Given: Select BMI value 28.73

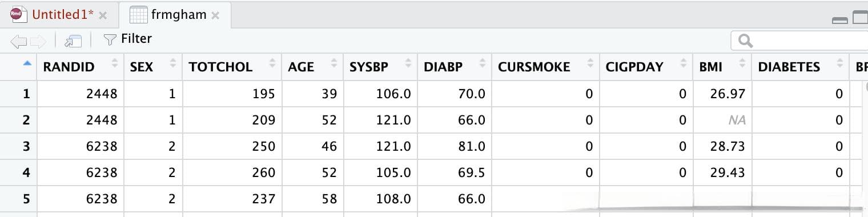Looking at the screenshot, I should tap(728, 146).
